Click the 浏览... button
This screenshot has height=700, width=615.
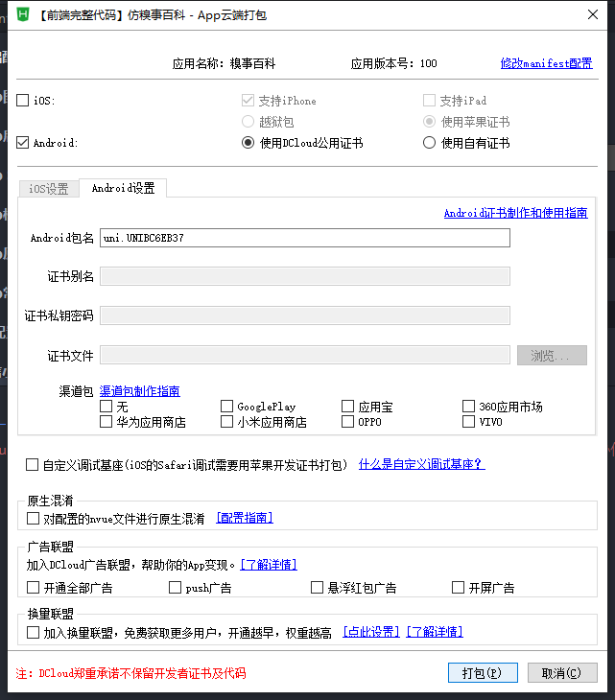(552, 356)
